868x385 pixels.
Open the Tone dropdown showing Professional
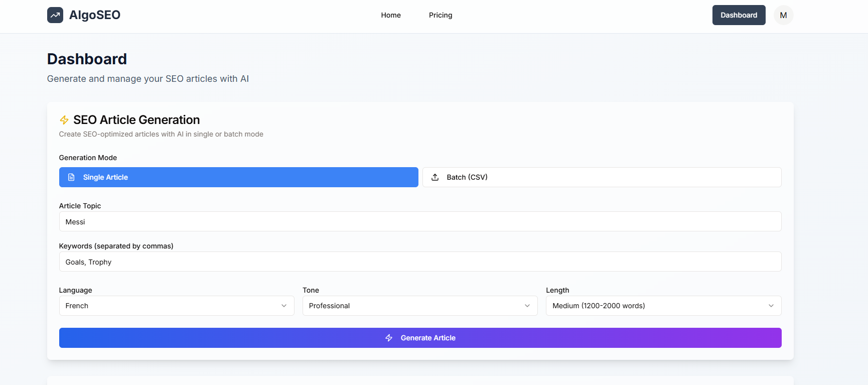pos(420,306)
